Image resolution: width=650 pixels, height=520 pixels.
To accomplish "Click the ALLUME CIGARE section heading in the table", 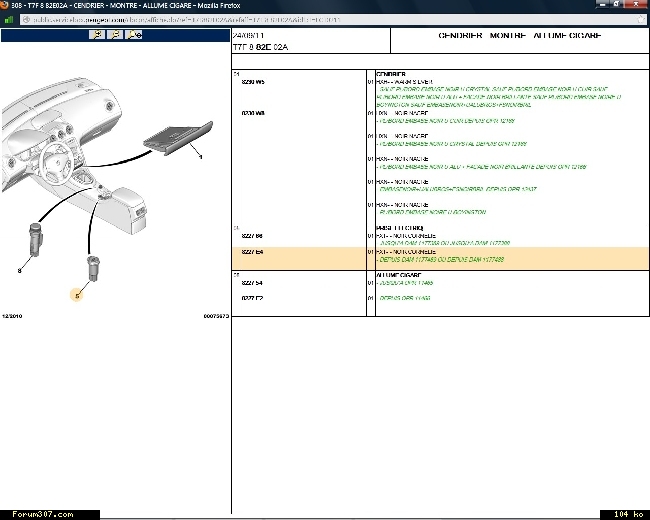I will (398, 275).
